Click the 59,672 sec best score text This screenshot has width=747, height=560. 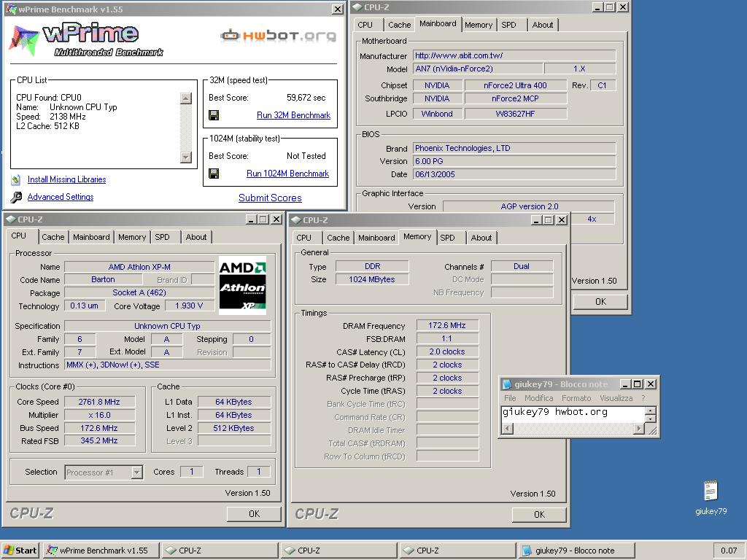pyautogui.click(x=306, y=98)
